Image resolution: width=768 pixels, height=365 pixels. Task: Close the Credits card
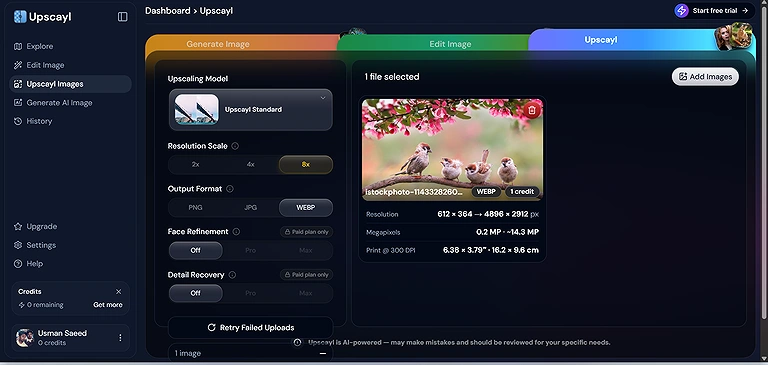click(x=119, y=292)
